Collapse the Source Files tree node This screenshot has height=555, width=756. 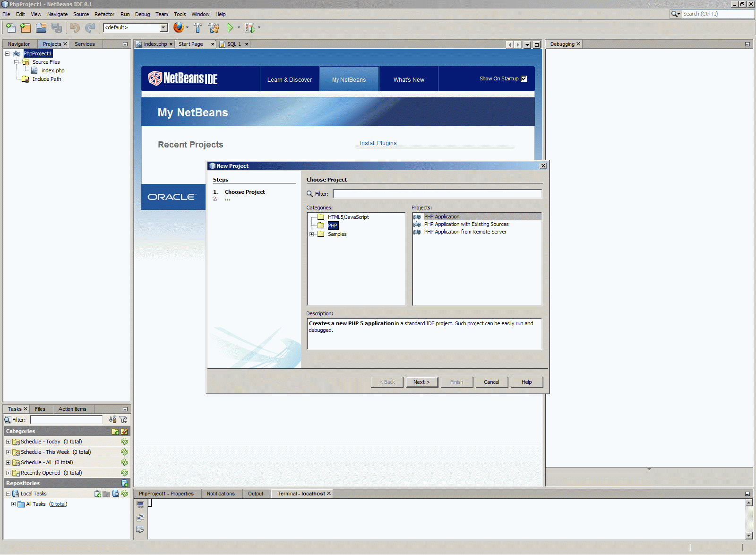point(17,62)
